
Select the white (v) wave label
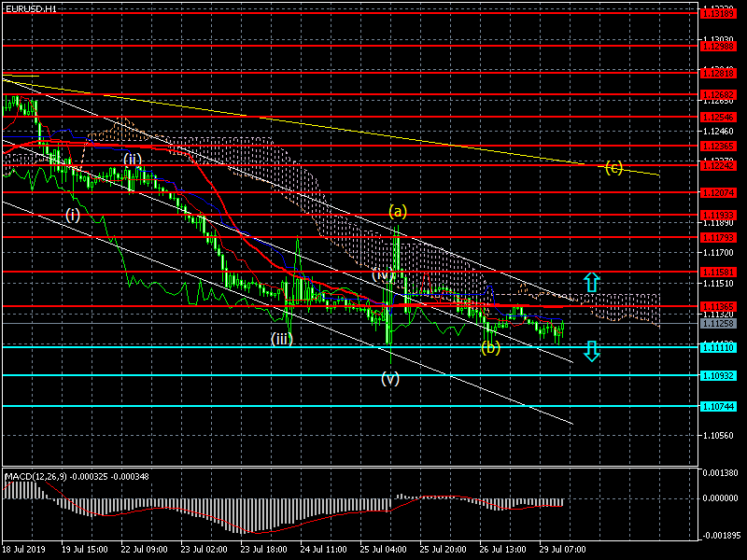[x=389, y=379]
